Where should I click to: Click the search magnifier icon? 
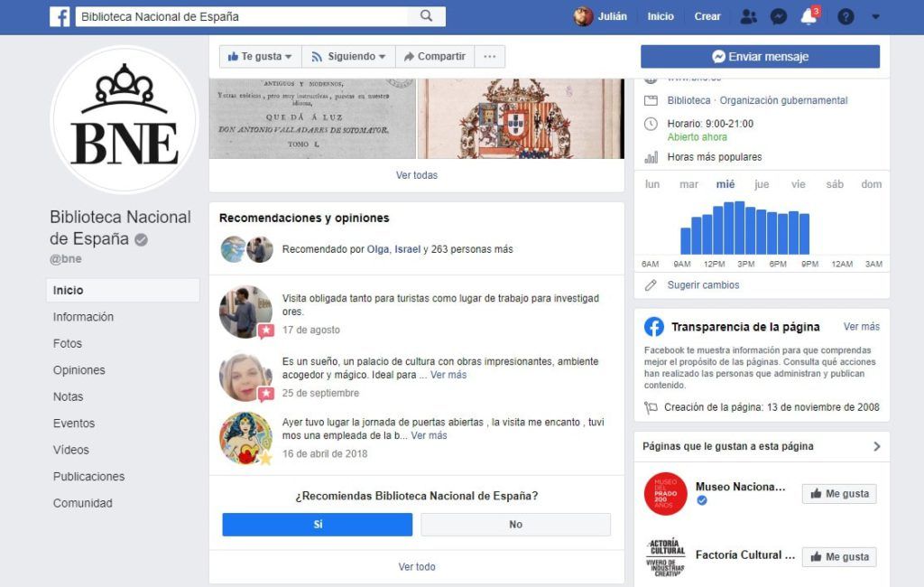[426, 16]
